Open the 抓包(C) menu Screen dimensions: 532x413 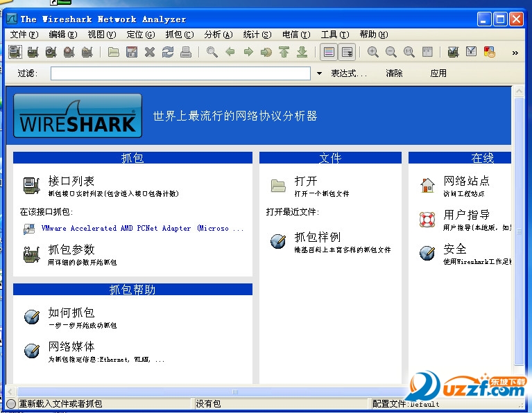[180, 35]
